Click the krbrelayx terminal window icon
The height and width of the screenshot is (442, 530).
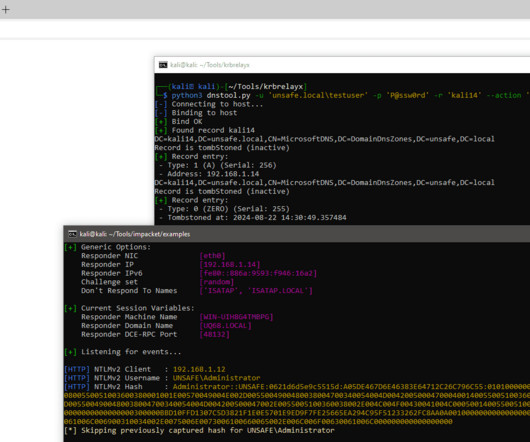point(163,65)
